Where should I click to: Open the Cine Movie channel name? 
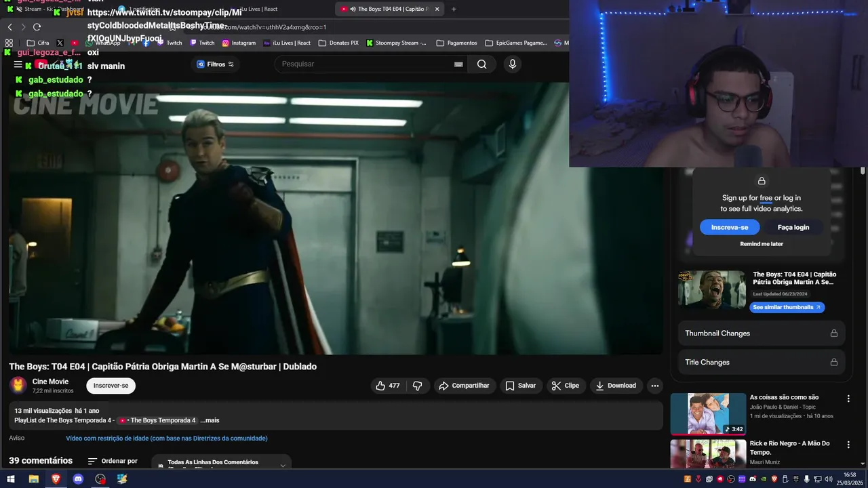pos(50,382)
